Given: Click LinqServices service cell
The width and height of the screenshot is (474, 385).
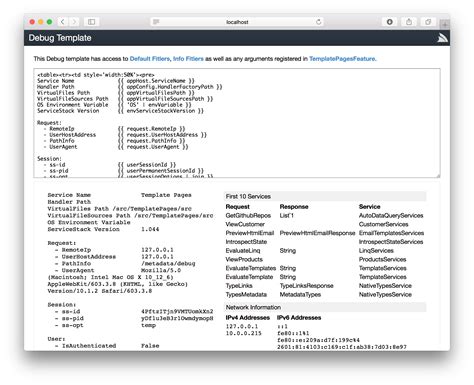Looking at the screenshot, I should tap(376, 251).
